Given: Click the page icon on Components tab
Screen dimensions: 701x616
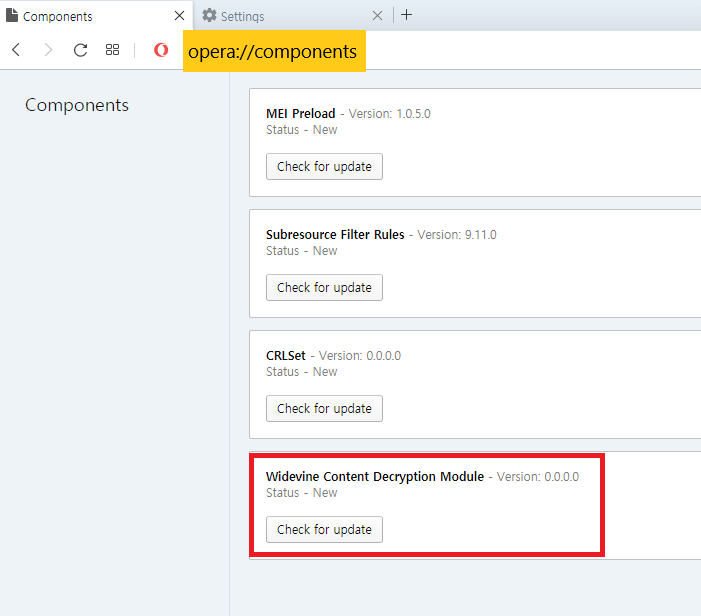Looking at the screenshot, I should [x=12, y=15].
